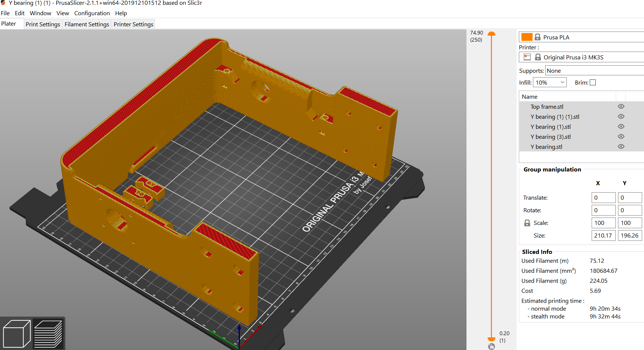
Task: Click the Translate X input field
Action: (x=604, y=198)
